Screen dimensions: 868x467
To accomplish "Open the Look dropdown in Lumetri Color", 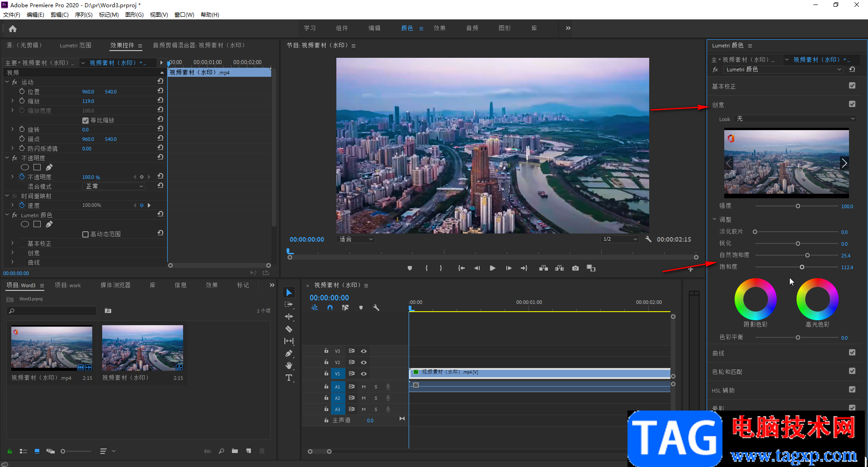I will [795, 119].
